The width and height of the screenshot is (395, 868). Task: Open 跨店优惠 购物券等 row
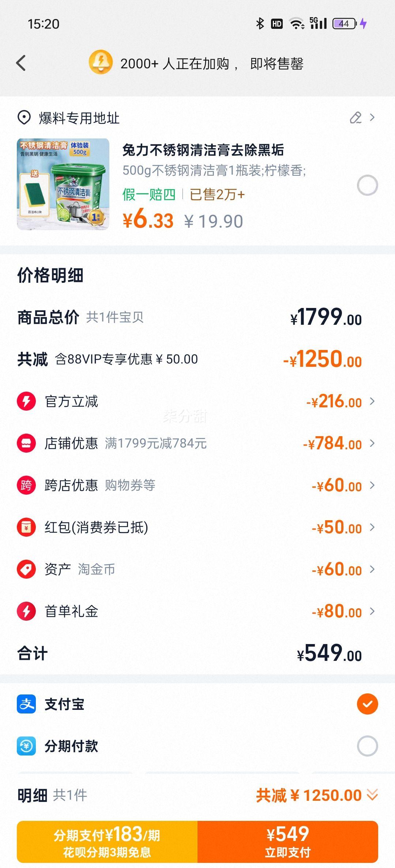197,485
